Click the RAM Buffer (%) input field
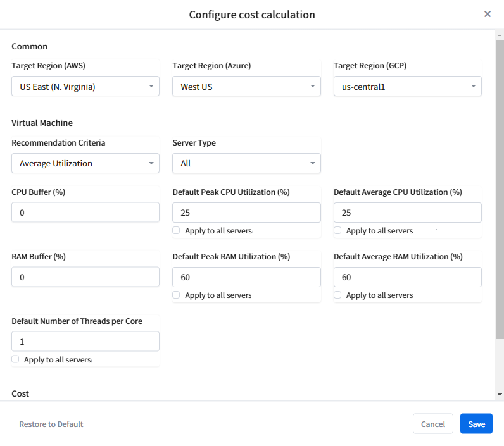The height and width of the screenshot is (446, 504). pos(85,277)
